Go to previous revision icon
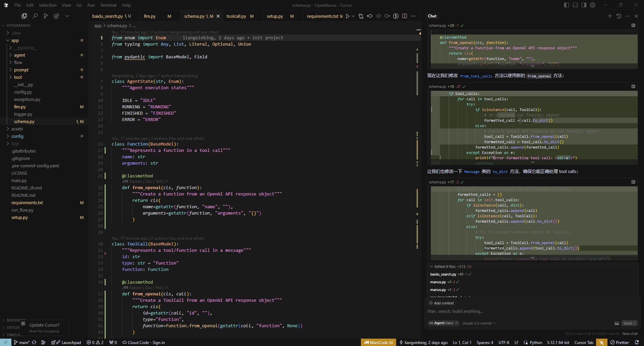 (370, 16)
